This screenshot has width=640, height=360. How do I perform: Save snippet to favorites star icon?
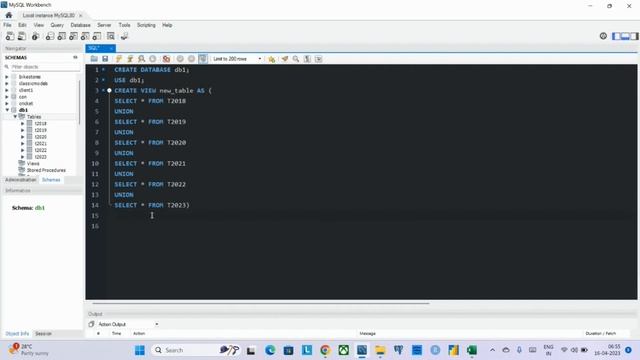click(x=271, y=59)
